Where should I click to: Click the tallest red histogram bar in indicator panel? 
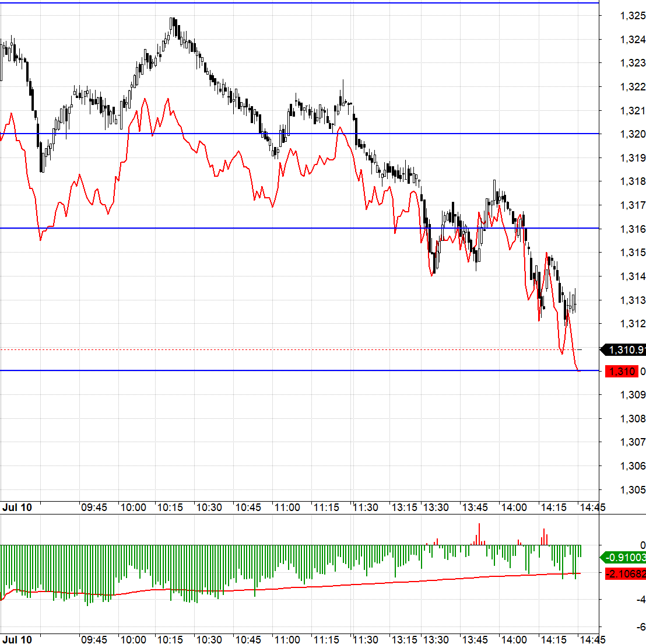[479, 534]
